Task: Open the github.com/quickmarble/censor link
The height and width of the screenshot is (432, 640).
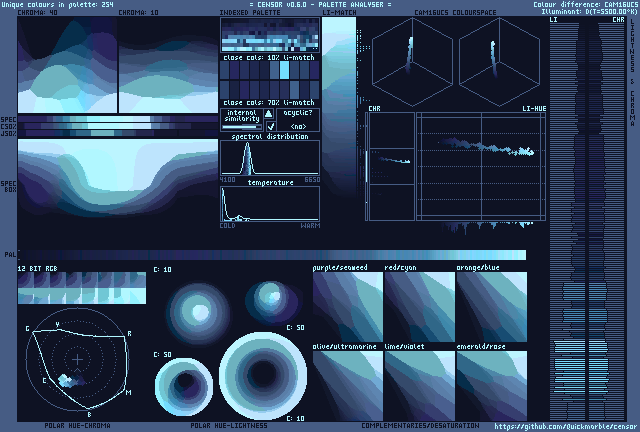Action: pyautogui.click(x=566, y=426)
